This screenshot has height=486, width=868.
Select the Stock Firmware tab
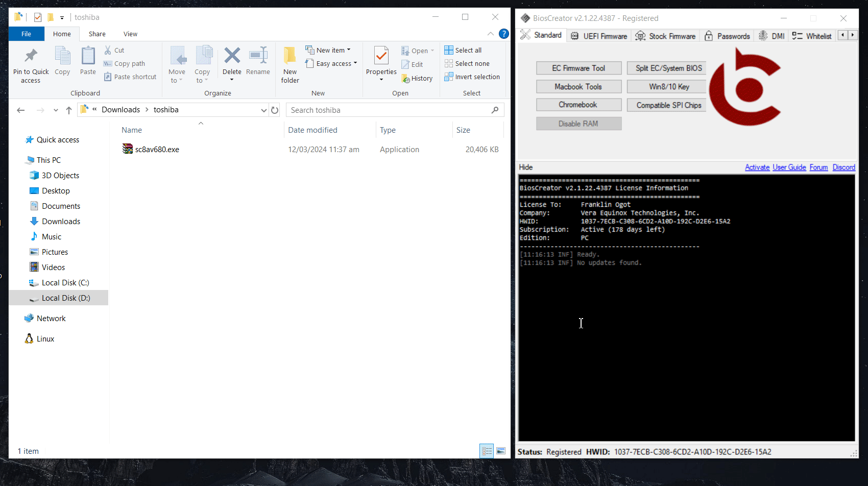665,36
